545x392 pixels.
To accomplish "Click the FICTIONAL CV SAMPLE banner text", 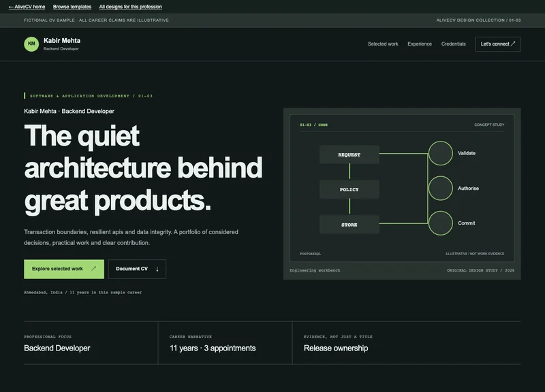I will click(96, 20).
